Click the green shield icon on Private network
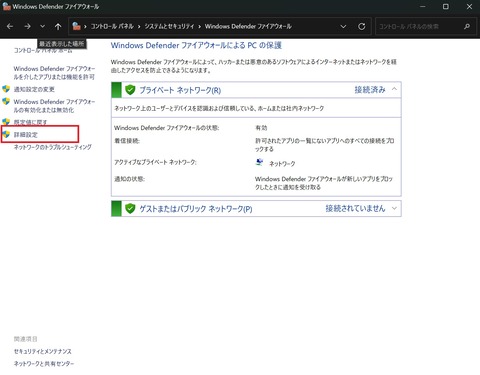Screen dimensions: 480x375 (130, 90)
